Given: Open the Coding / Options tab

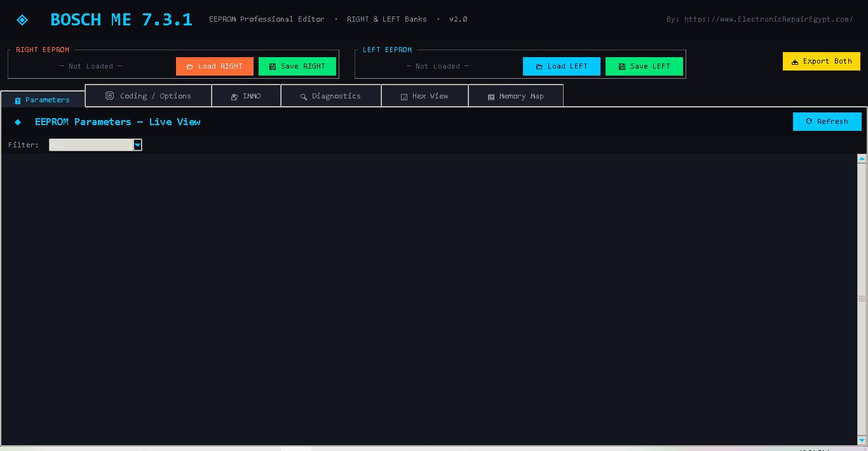Looking at the screenshot, I should pos(148,96).
